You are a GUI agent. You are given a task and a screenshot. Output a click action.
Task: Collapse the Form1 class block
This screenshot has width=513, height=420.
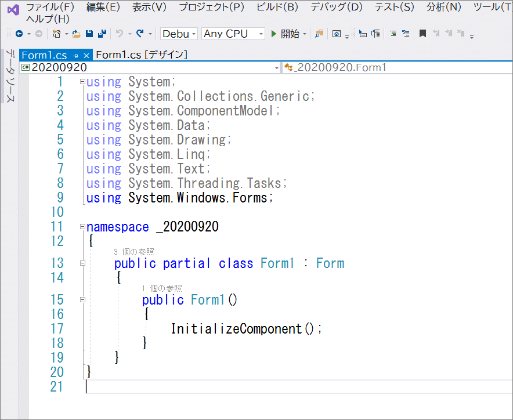(82, 263)
